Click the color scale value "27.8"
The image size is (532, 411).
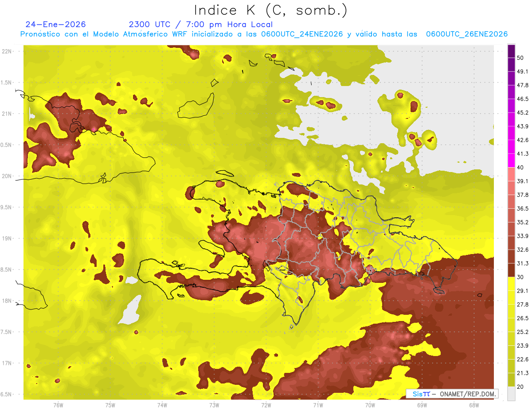coord(523,304)
